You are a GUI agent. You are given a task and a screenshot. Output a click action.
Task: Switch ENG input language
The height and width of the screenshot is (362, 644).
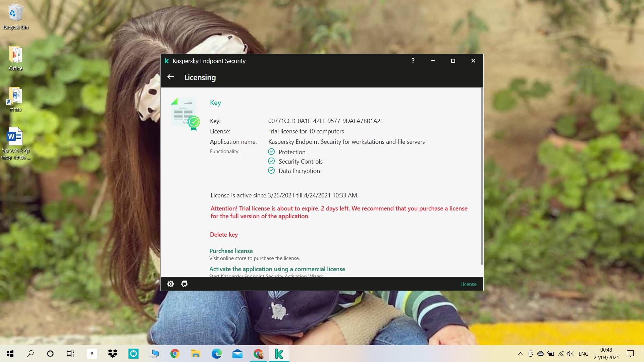point(583,354)
